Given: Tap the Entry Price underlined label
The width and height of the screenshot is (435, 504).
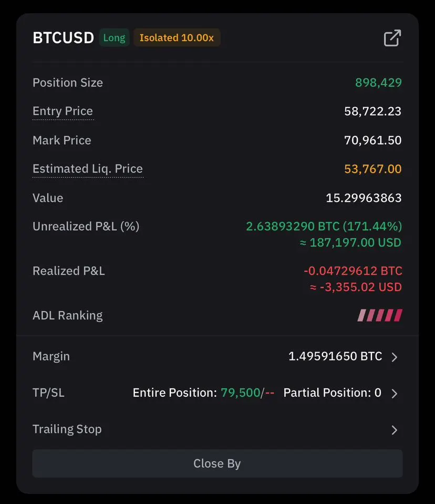Looking at the screenshot, I should point(63,111).
